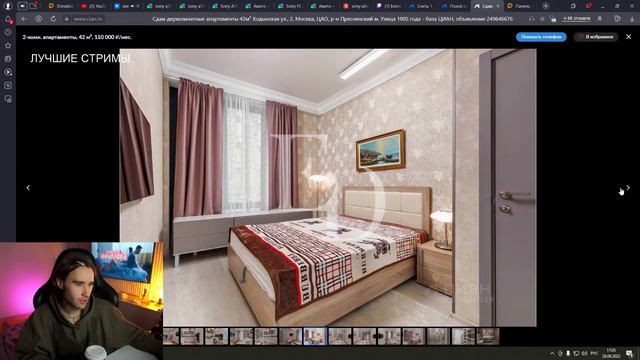Open the Windows notification center icon
The height and width of the screenshot is (360, 640).
629,353
